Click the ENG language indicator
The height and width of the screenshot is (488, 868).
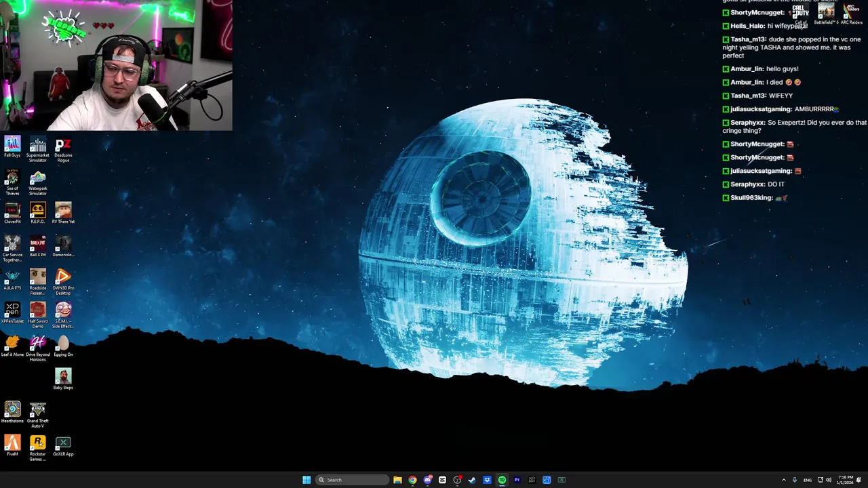[x=808, y=480]
